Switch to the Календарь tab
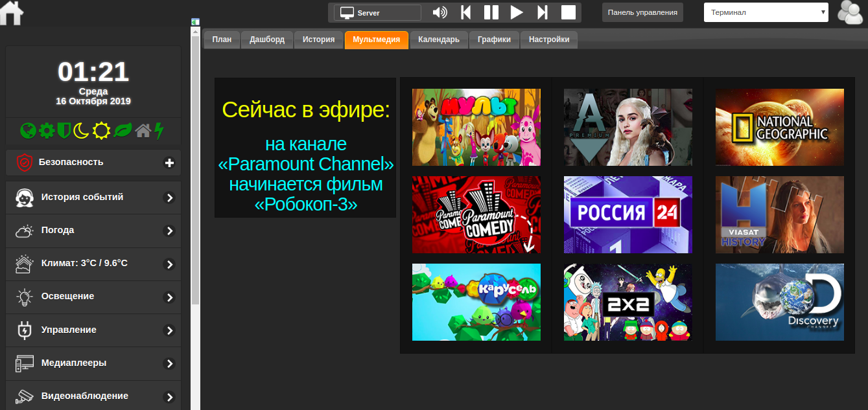 pos(439,40)
